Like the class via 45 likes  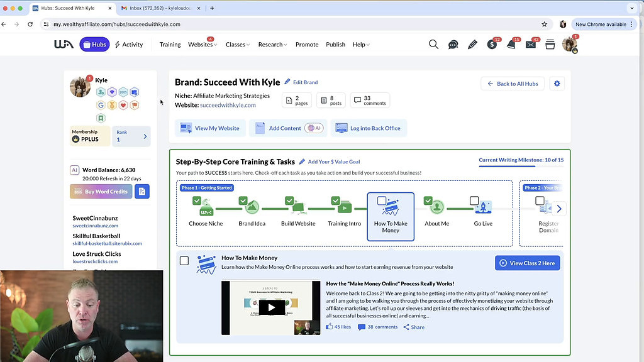338,327
